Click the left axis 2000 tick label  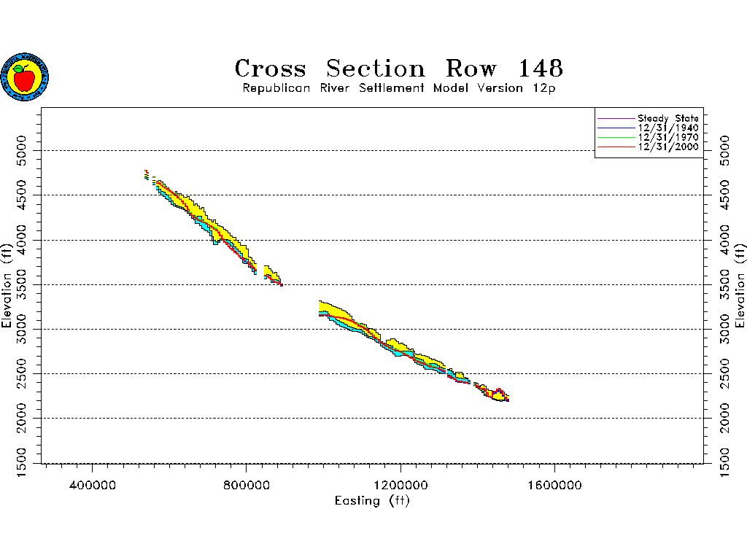click(22, 418)
